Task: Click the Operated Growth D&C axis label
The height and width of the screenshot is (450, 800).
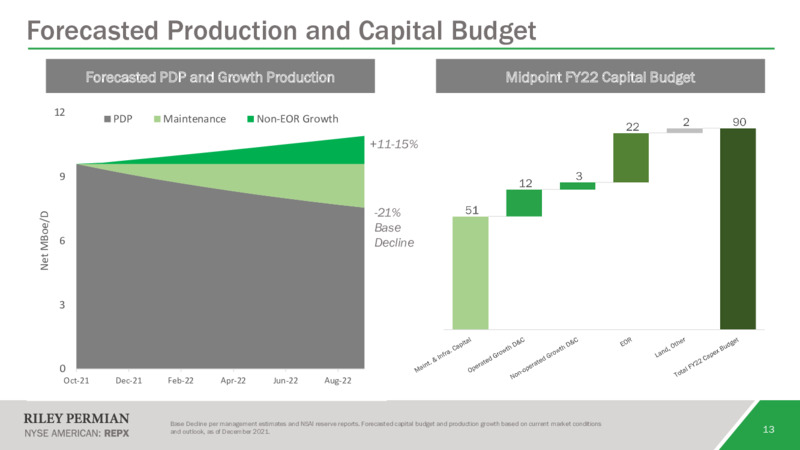Action: [x=496, y=355]
